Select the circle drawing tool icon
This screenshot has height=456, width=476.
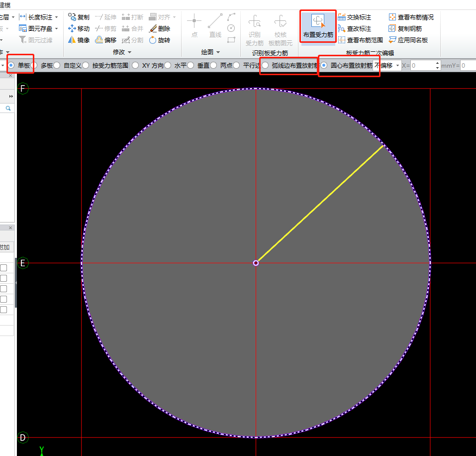point(231,28)
